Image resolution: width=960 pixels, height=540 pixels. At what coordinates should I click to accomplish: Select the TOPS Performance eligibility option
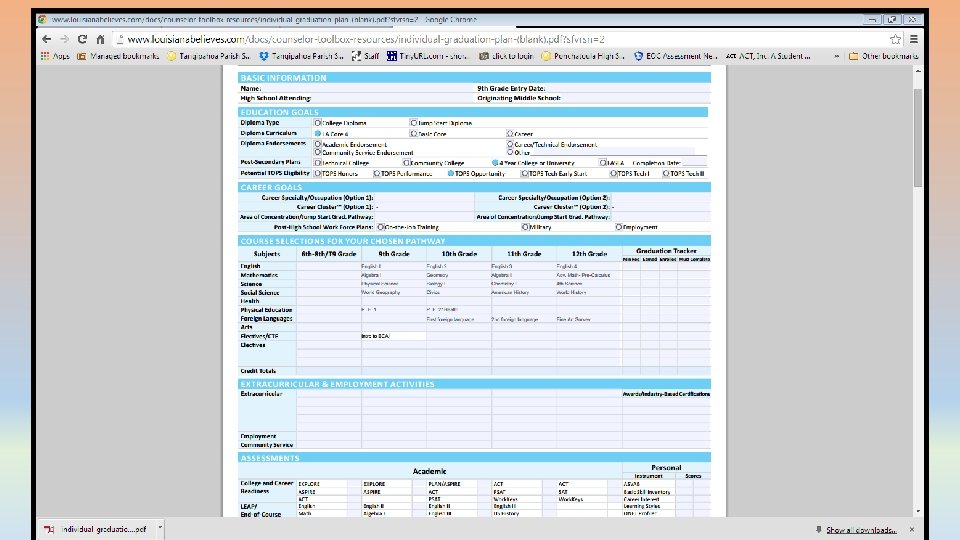pyautogui.click(x=377, y=174)
